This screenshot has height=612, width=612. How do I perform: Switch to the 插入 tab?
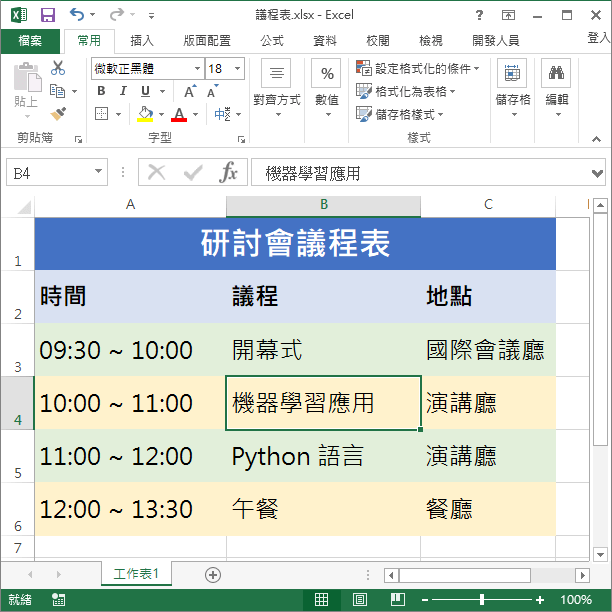pos(142,41)
